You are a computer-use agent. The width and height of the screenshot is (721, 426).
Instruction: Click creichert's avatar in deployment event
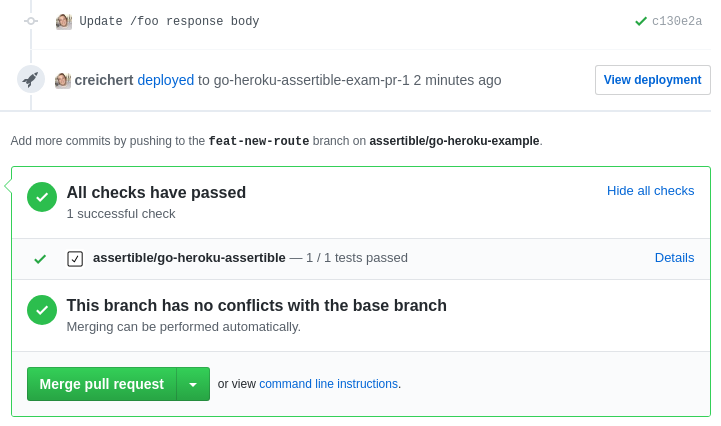[63, 80]
